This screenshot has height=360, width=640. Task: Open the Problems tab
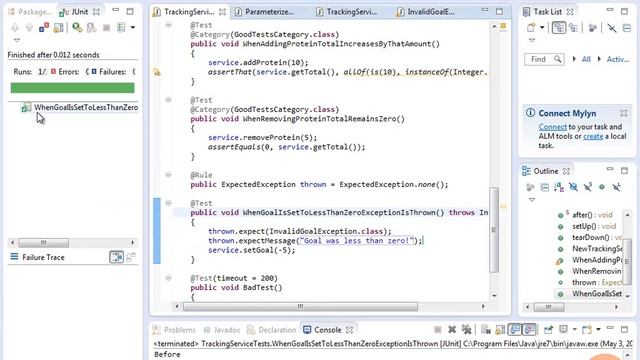[x=174, y=330]
